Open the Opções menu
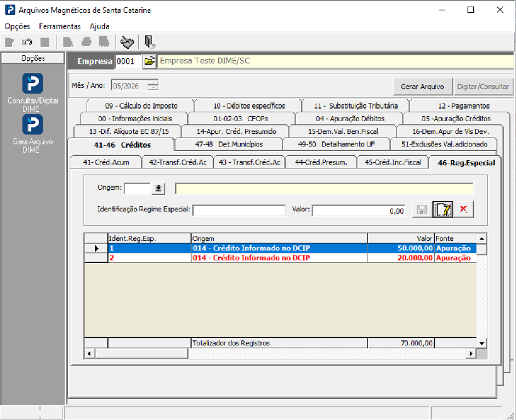The width and height of the screenshot is (516, 420). (x=18, y=26)
